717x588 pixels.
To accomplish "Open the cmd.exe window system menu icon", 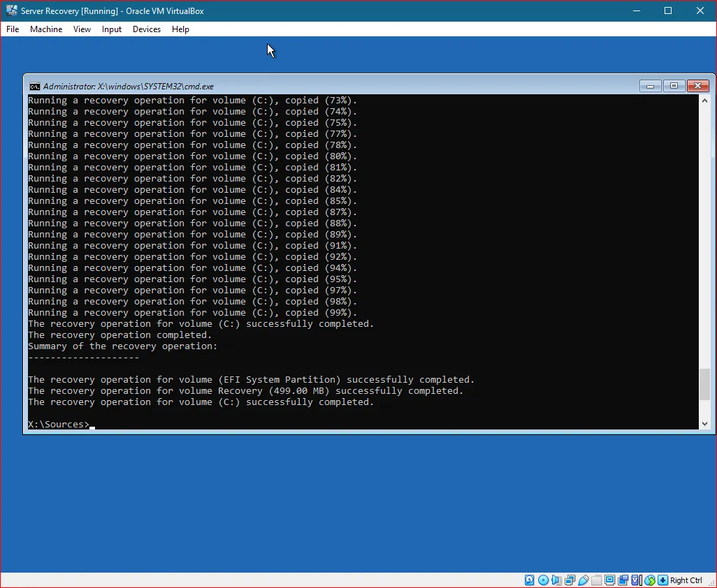I will 34,86.
